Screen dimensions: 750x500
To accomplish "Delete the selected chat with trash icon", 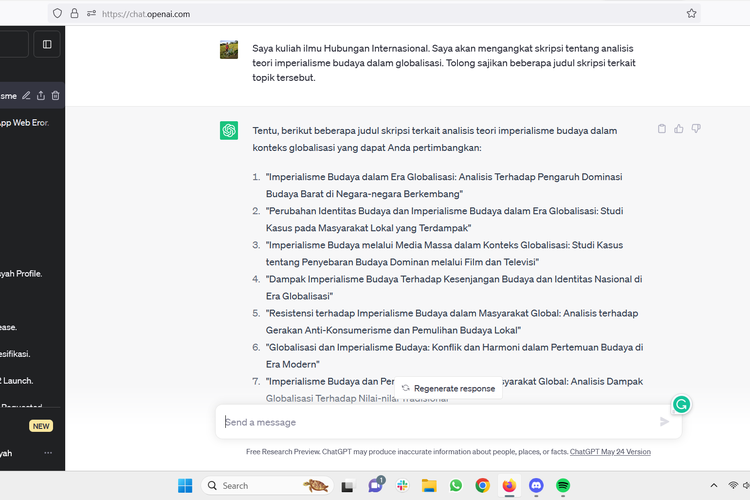I will (x=56, y=96).
